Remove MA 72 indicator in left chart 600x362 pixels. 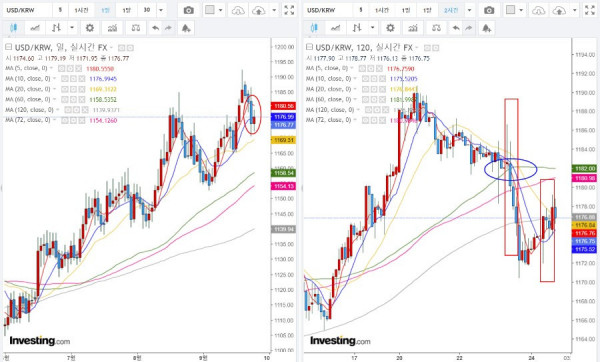[82, 120]
